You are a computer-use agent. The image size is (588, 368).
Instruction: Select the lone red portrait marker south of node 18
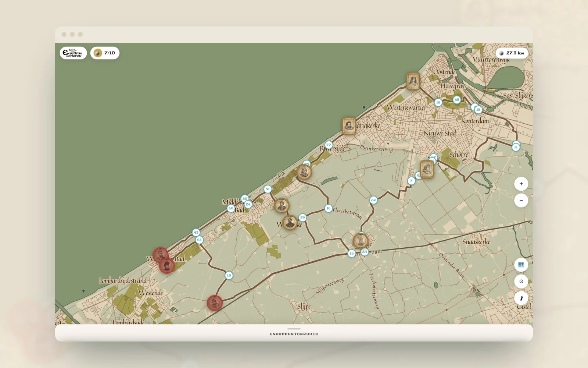[215, 303]
